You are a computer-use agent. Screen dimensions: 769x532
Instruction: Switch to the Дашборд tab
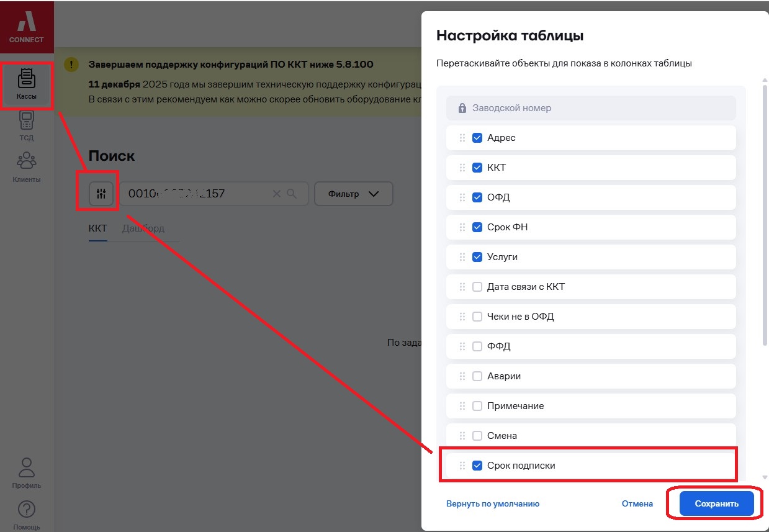click(143, 228)
